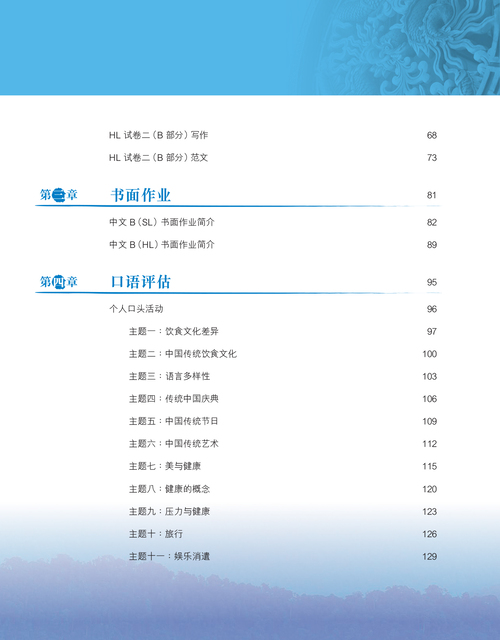This screenshot has width=500, height=640.
Task: Open 主题一：饮食文化差异
Action: point(174,331)
